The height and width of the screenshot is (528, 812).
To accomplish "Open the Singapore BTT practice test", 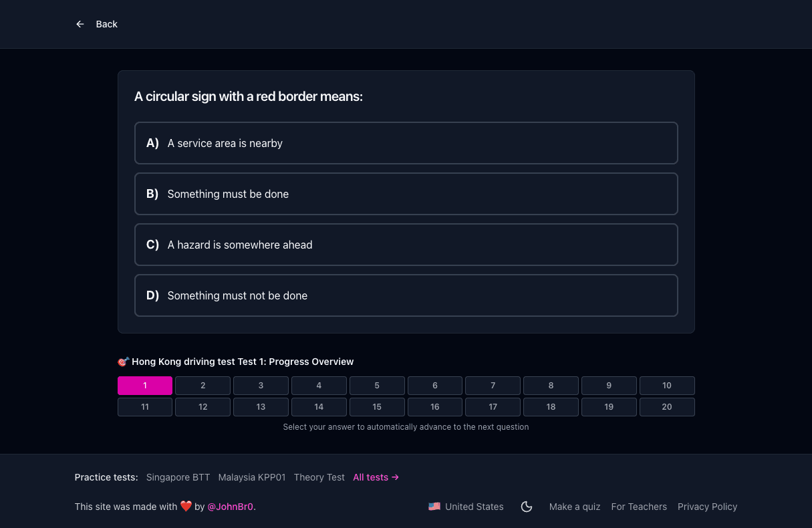I will (x=178, y=477).
